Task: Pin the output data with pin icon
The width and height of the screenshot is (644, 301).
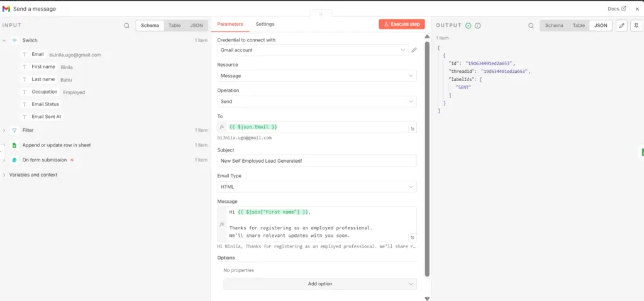Action: pyautogui.click(x=636, y=26)
